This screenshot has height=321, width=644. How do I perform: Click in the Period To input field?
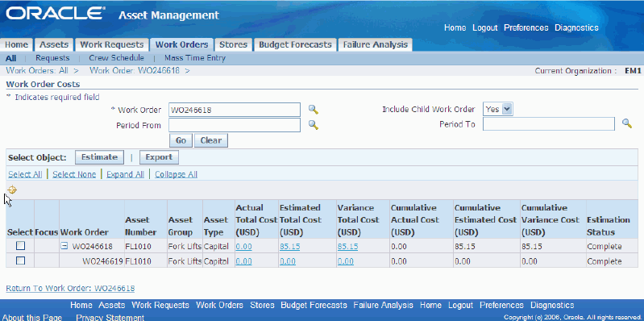point(549,123)
